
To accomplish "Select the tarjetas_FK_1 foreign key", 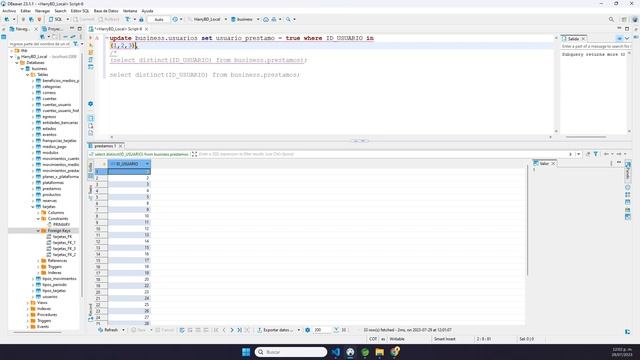I will point(64,242).
